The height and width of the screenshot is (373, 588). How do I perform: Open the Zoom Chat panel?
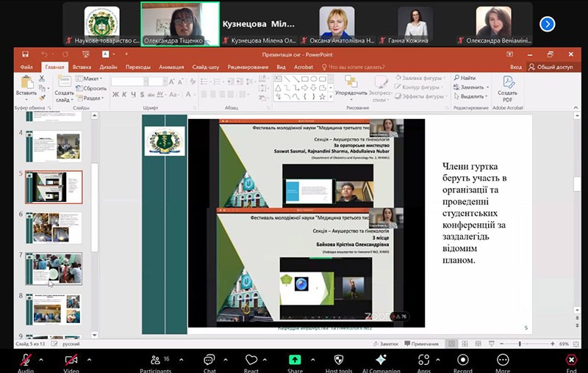209,360
